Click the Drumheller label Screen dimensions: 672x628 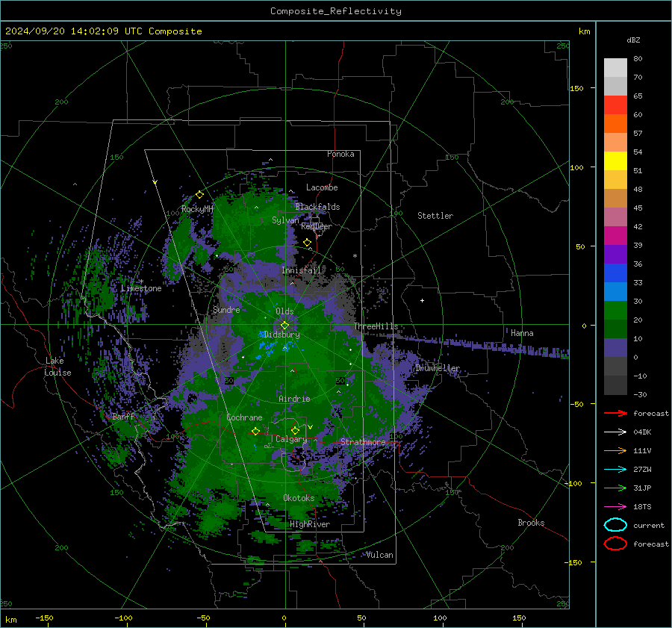(438, 368)
